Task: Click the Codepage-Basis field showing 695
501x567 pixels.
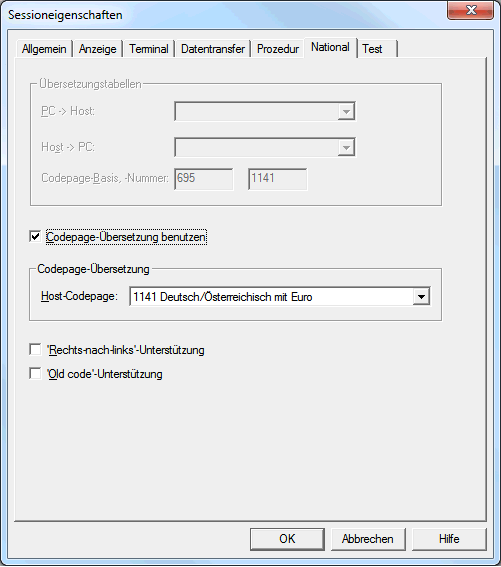Action: 204,179
